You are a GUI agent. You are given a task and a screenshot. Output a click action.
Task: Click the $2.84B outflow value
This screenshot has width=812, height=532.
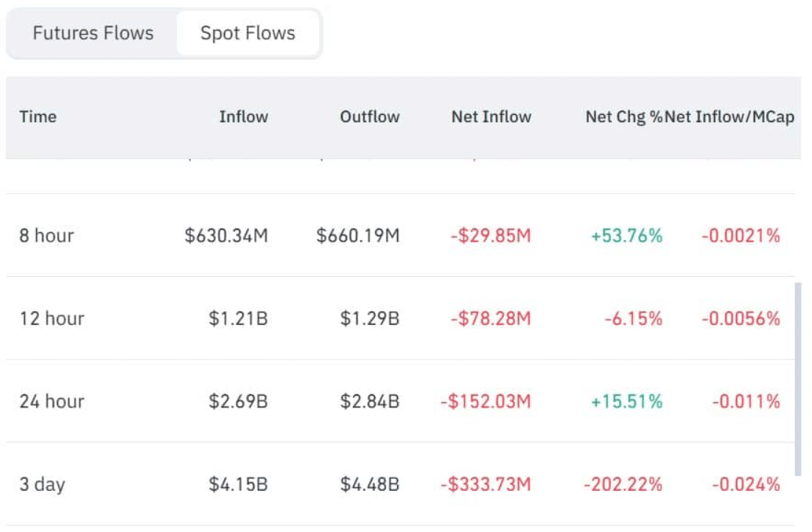pyautogui.click(x=370, y=402)
